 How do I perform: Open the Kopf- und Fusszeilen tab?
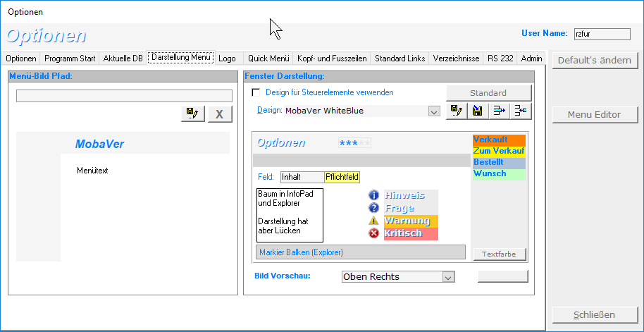point(332,59)
